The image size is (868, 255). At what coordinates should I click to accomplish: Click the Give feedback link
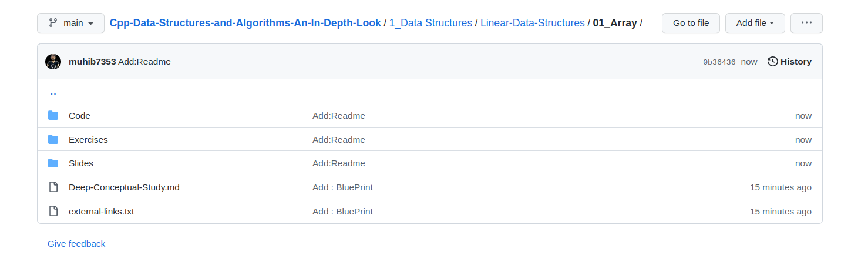pyautogui.click(x=76, y=243)
